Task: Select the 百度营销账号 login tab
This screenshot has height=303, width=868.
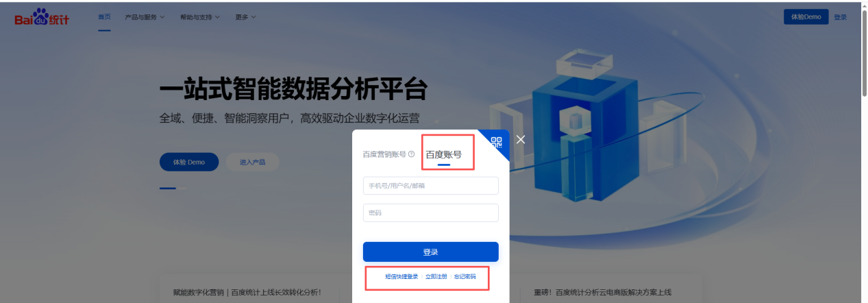Action: coord(384,154)
